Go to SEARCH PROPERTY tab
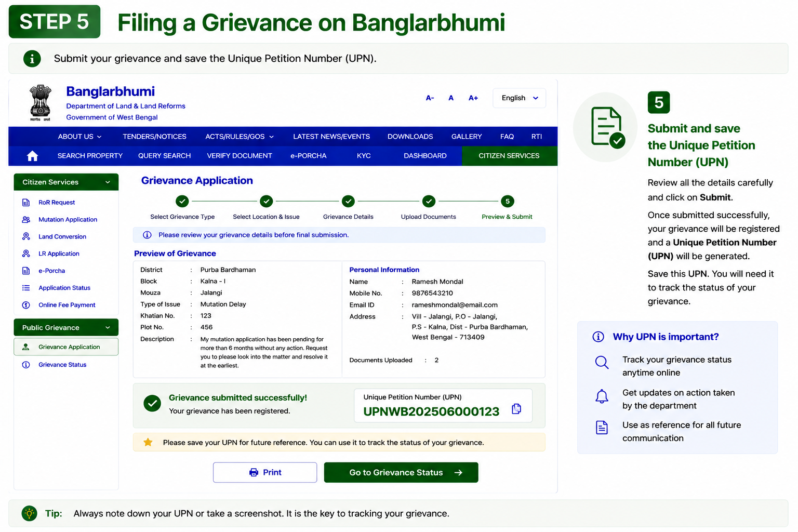The image size is (798, 532). point(90,156)
